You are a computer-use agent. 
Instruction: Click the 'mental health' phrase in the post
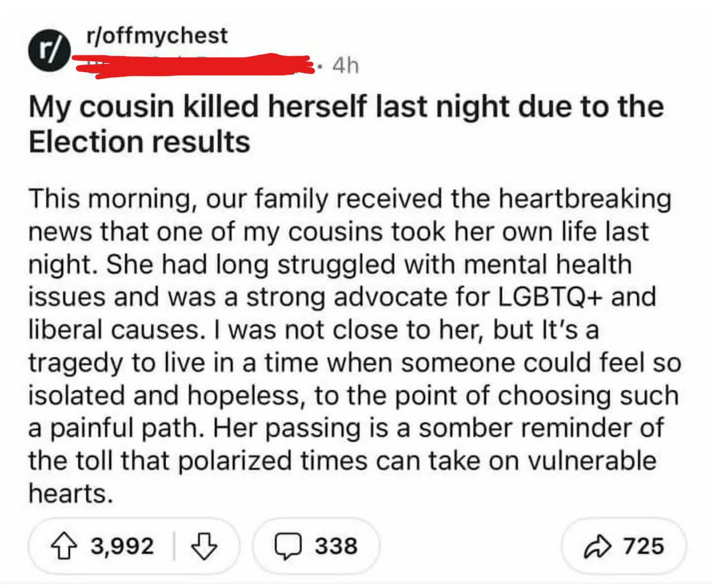pyautogui.click(x=548, y=264)
